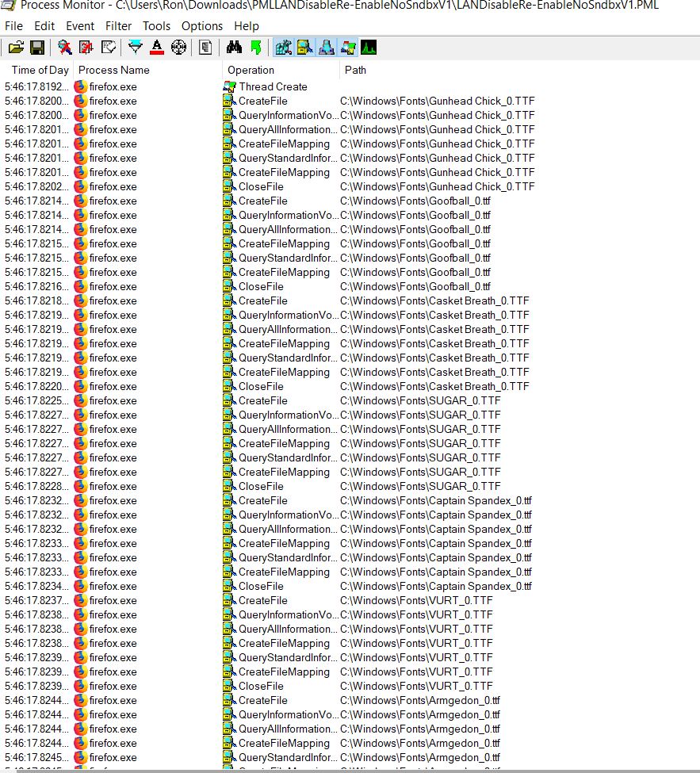
Task: Click the file icon beside CreateFile Armgedon_0.ttf
Action: [x=229, y=701]
